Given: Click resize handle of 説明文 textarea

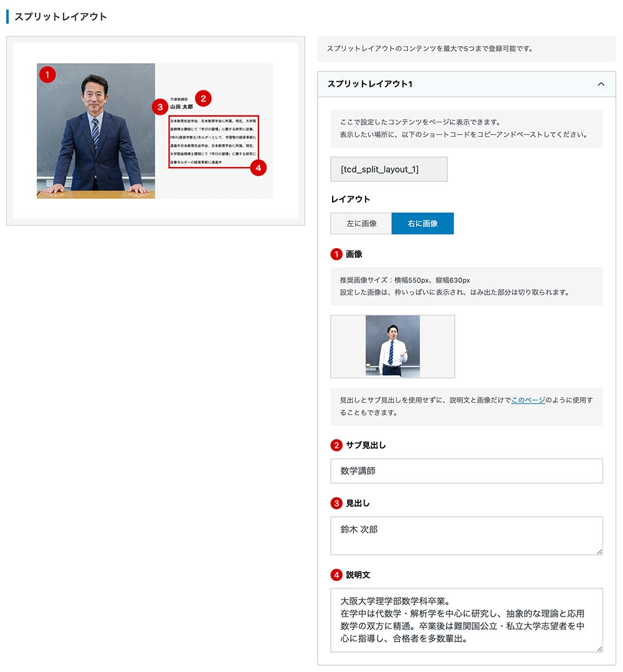Looking at the screenshot, I should (599, 649).
